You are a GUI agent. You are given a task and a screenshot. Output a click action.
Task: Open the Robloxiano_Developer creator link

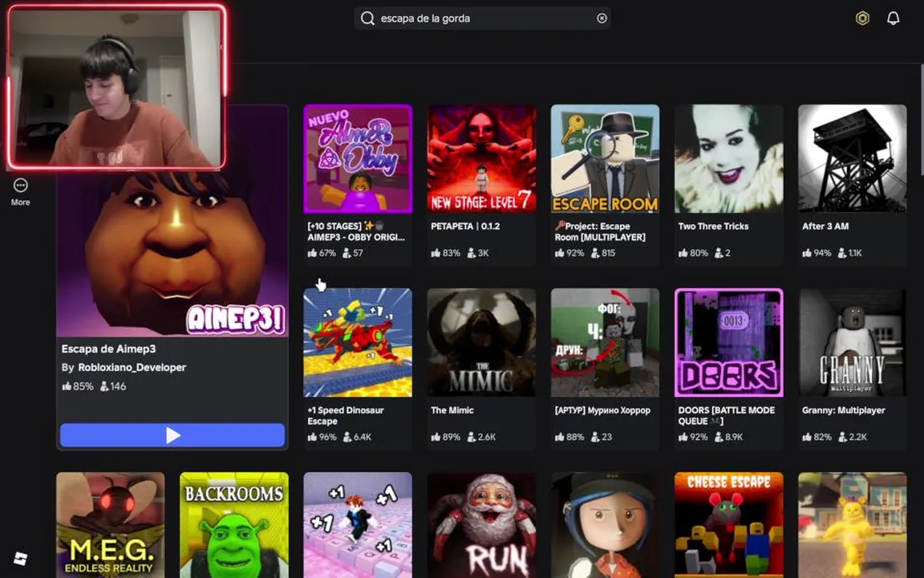(x=132, y=368)
